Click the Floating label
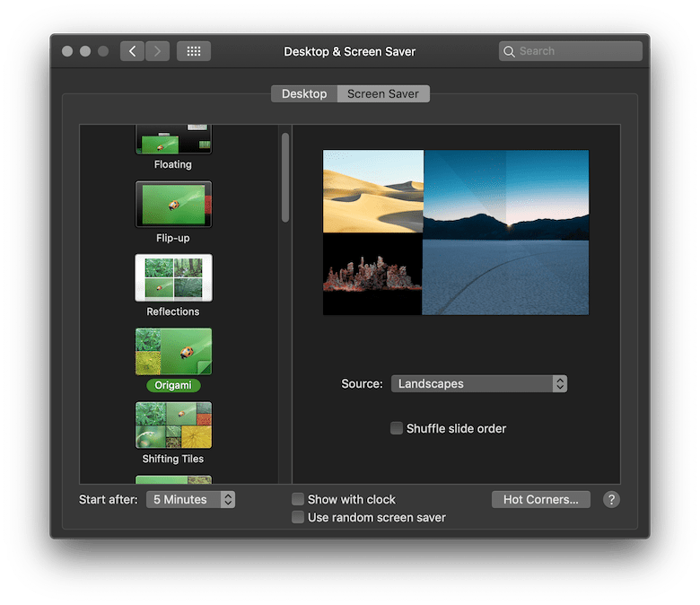 pyautogui.click(x=173, y=164)
